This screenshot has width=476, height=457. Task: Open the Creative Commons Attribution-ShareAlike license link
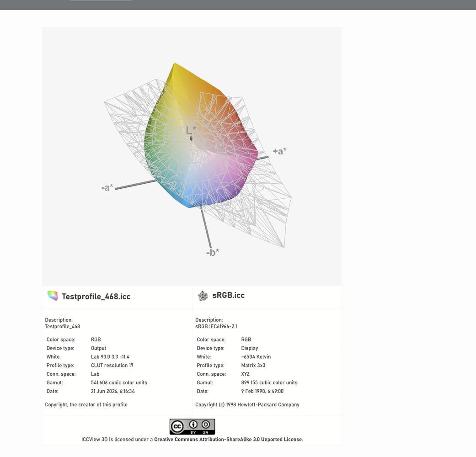[x=228, y=439]
